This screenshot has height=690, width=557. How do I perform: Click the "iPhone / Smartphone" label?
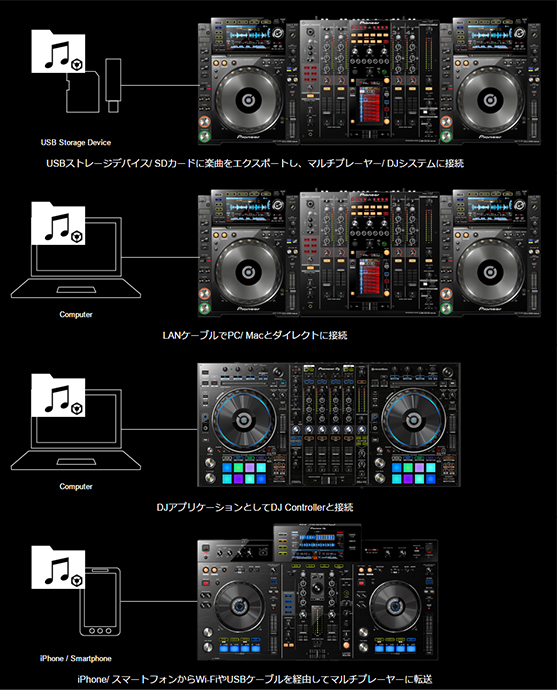76,658
